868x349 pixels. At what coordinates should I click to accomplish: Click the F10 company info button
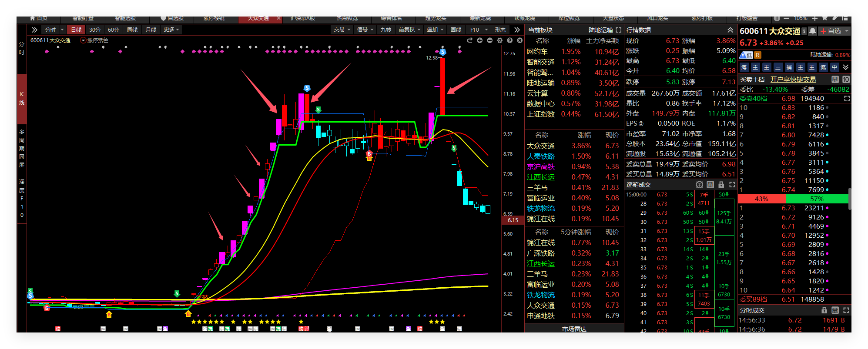pos(474,30)
